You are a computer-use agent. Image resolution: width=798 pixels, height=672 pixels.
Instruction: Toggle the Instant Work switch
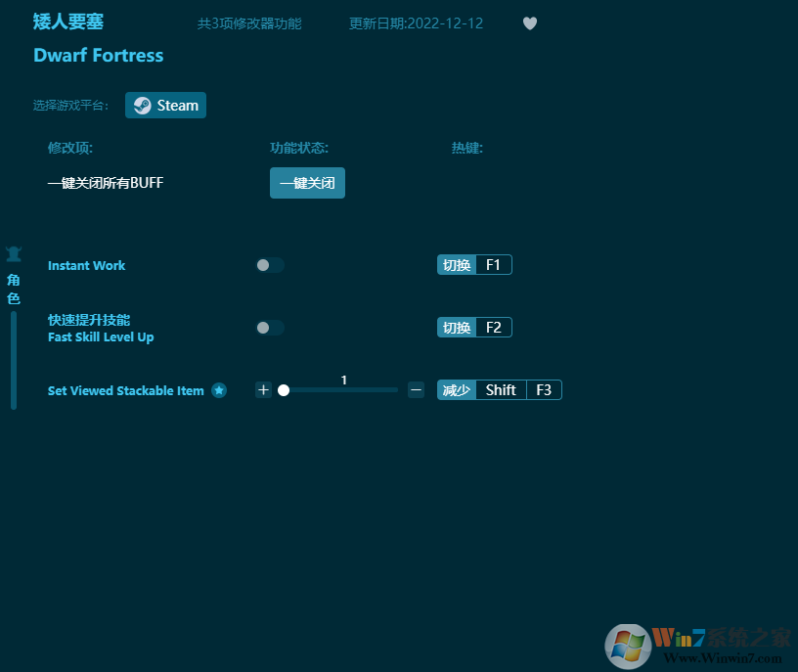270,265
